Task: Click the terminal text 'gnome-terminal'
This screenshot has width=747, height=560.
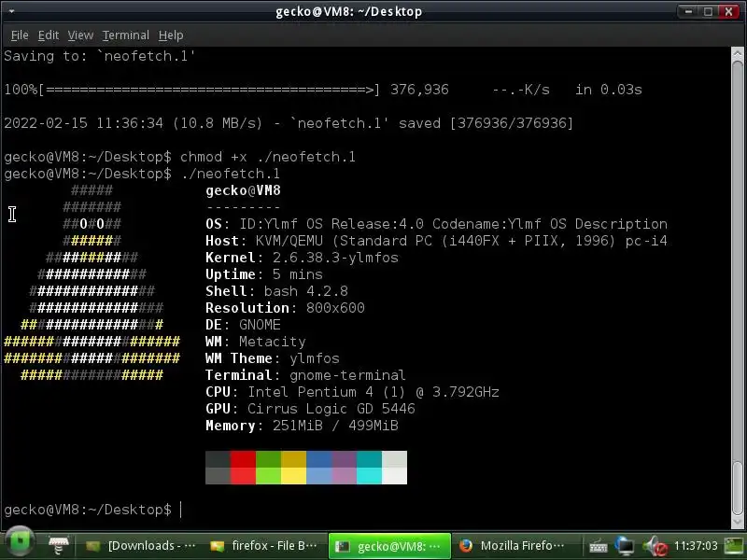Action: 347,375
